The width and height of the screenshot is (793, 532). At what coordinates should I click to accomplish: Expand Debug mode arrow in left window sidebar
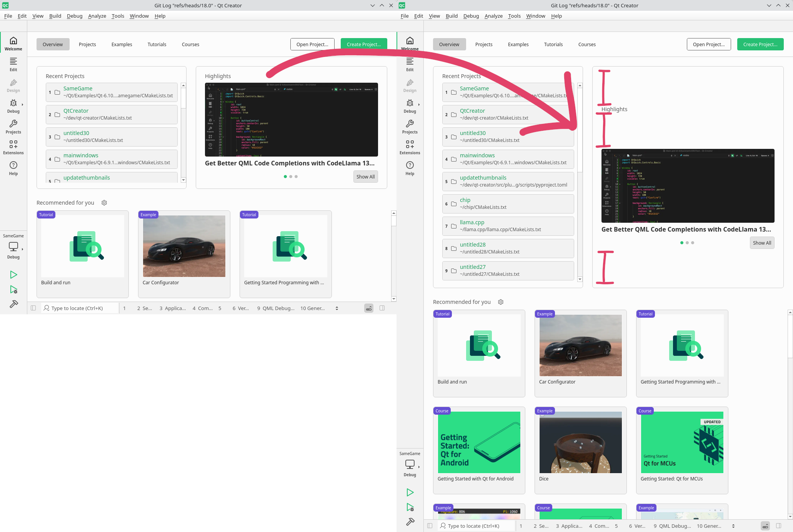pyautogui.click(x=22, y=105)
